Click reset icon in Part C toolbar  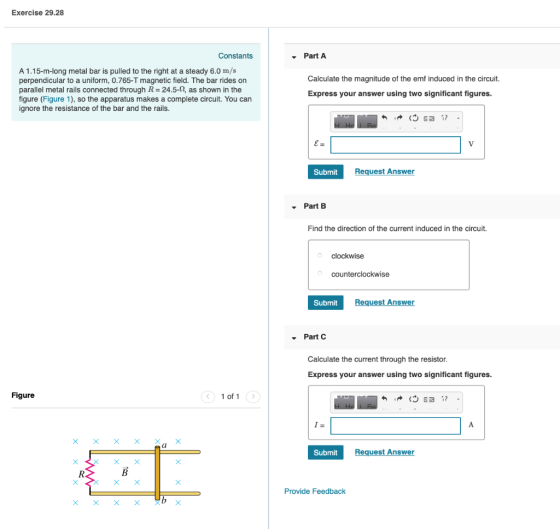click(x=414, y=399)
